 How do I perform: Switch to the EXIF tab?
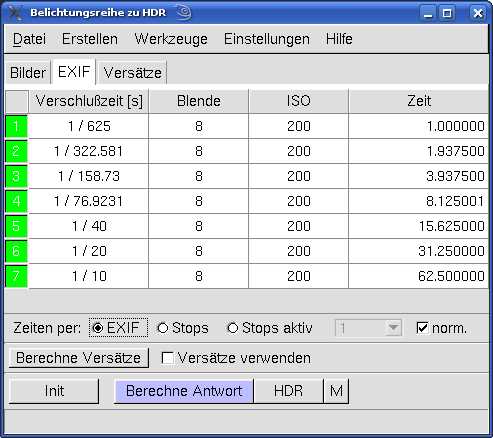(x=74, y=72)
